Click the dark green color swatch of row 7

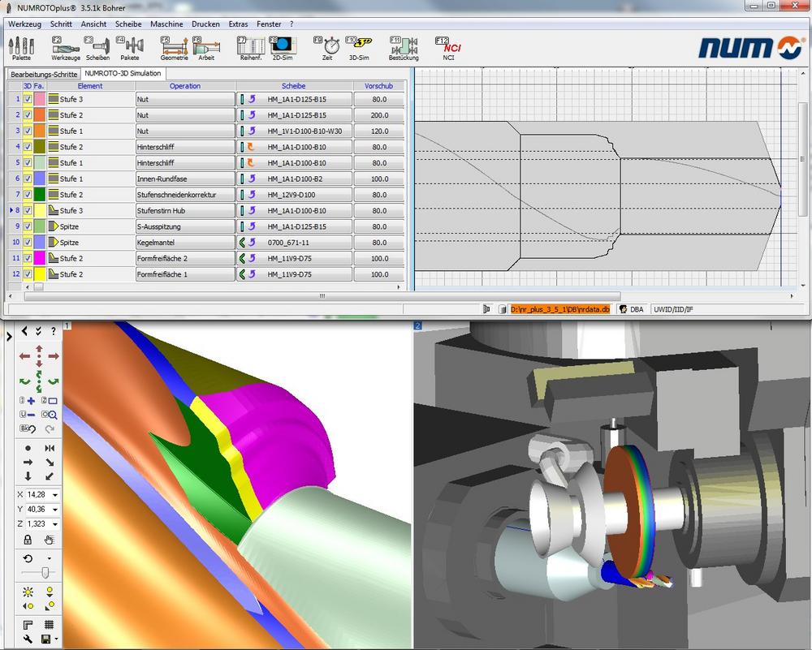39,195
